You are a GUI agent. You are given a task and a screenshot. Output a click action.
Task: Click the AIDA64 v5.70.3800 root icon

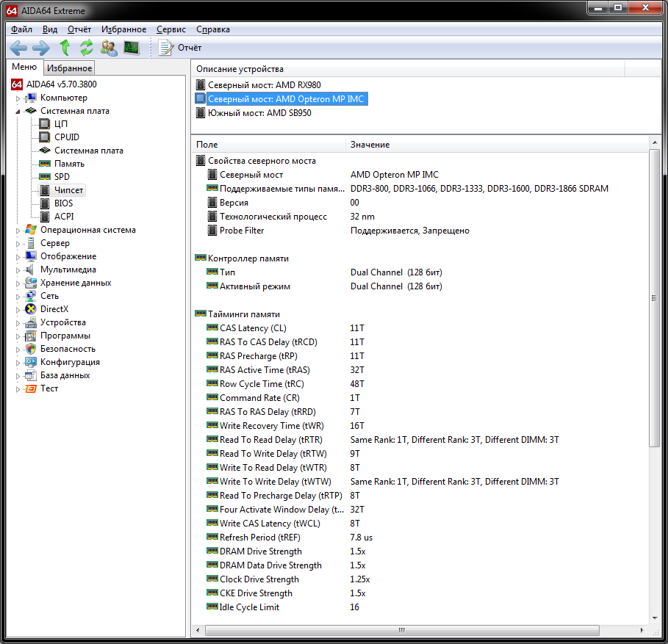(17, 84)
